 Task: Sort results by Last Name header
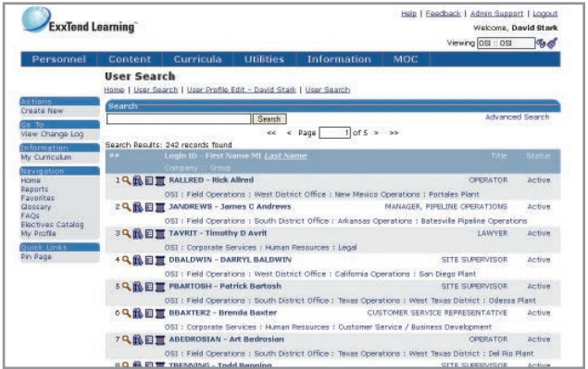(x=286, y=156)
